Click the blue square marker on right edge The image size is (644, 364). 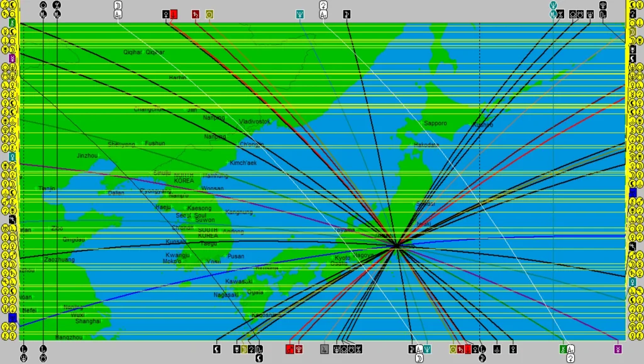633,192
